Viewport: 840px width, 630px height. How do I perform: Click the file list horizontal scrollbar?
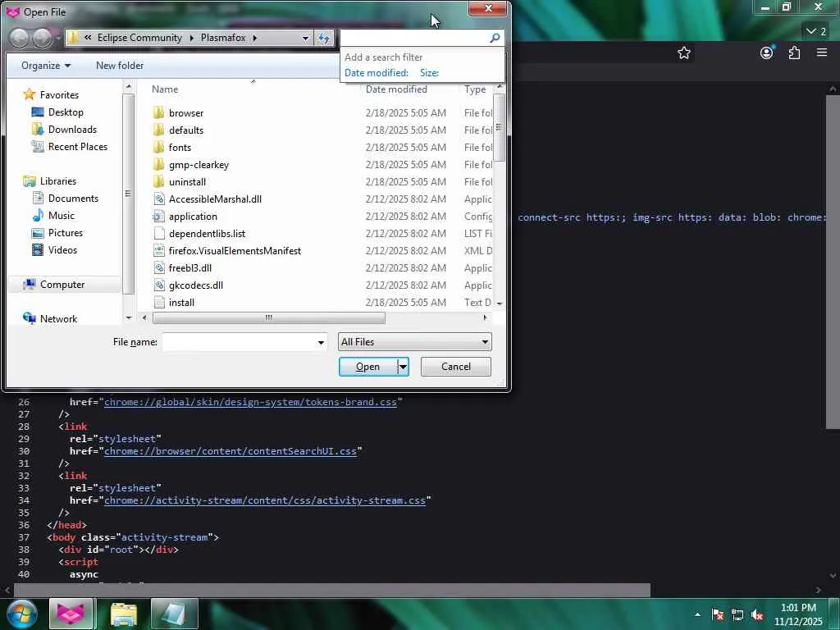tap(268, 317)
